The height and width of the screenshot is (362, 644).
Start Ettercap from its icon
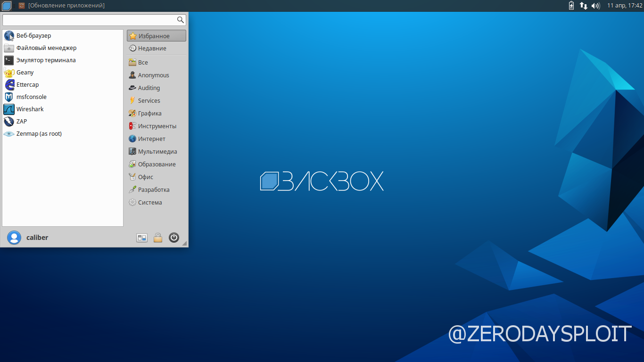pos(9,85)
